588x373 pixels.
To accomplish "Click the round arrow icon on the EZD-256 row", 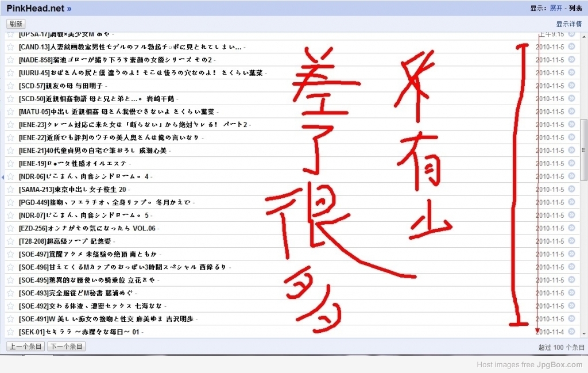I will (x=571, y=228).
